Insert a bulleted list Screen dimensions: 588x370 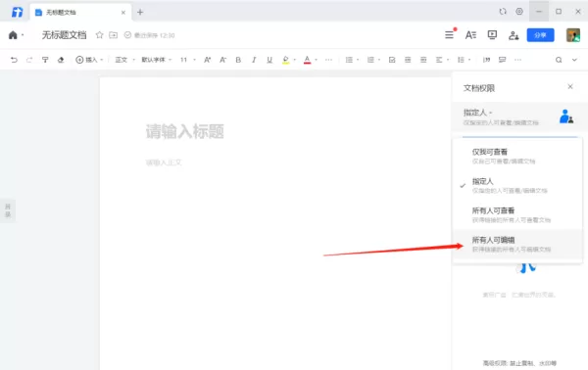point(349,60)
